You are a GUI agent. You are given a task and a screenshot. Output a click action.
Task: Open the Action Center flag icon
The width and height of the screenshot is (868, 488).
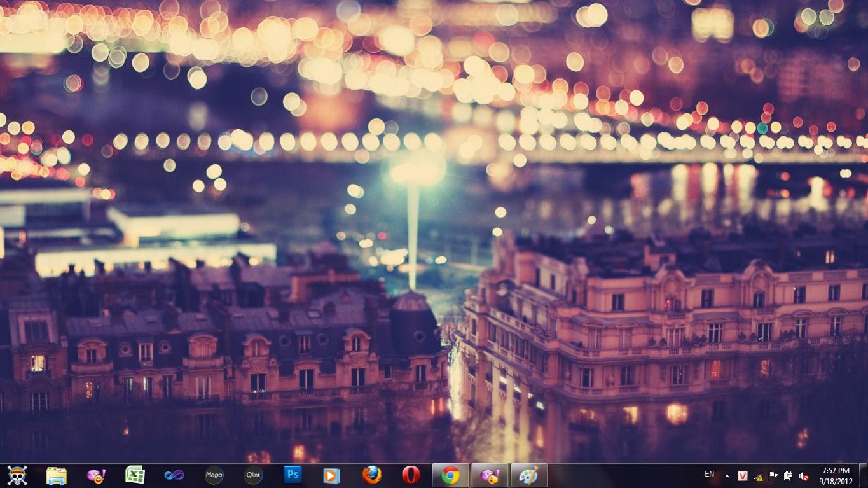coord(773,476)
